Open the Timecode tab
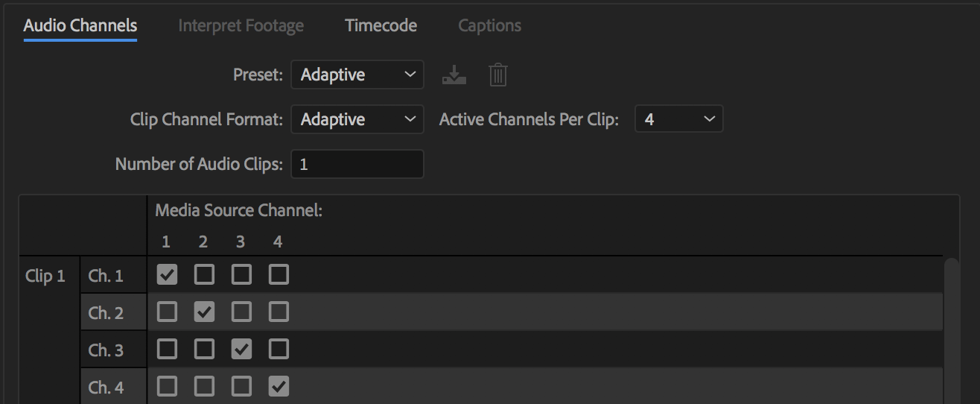The image size is (980, 404). tap(381, 26)
